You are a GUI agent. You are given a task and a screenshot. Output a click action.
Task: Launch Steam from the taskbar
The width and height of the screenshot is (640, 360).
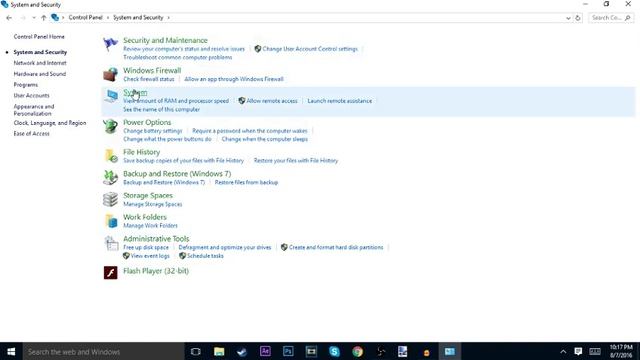[242, 351]
